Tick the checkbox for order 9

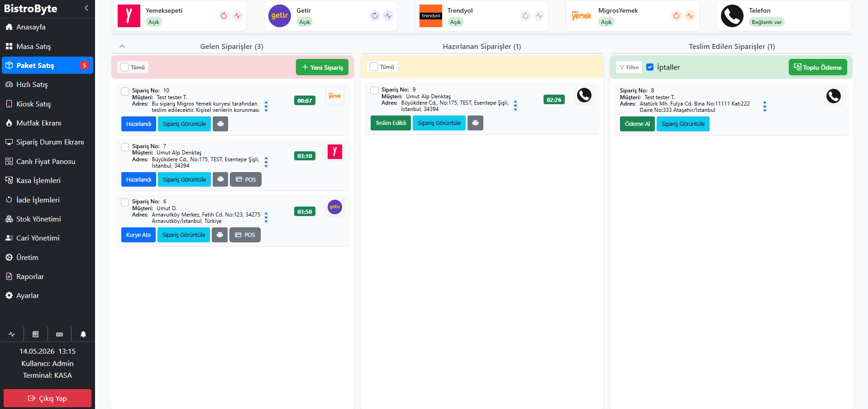tap(374, 91)
